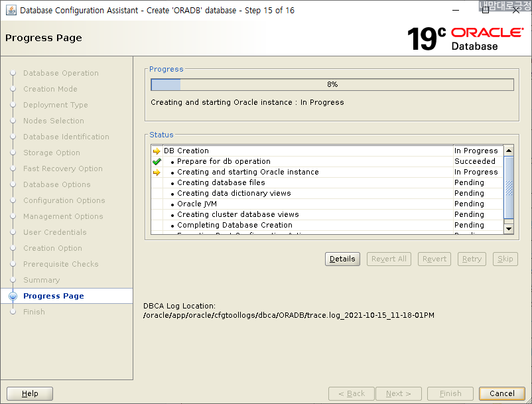Screen dimensions: 532x404
Task: Click the 8% progress bar
Action: 332,84
